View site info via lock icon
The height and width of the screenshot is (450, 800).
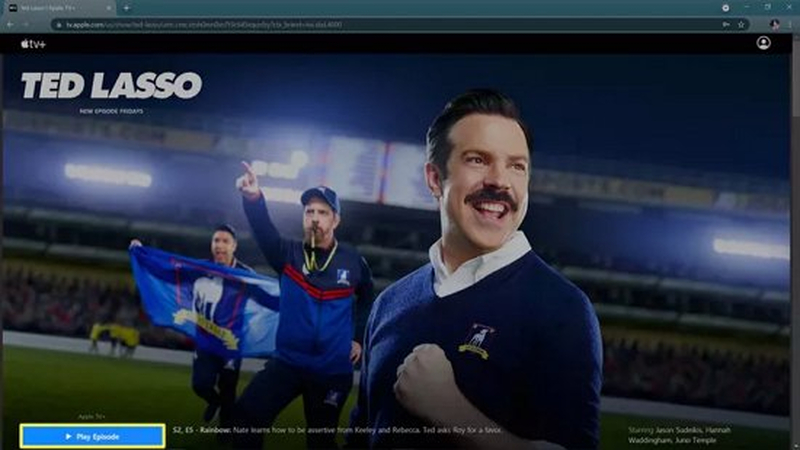59,24
